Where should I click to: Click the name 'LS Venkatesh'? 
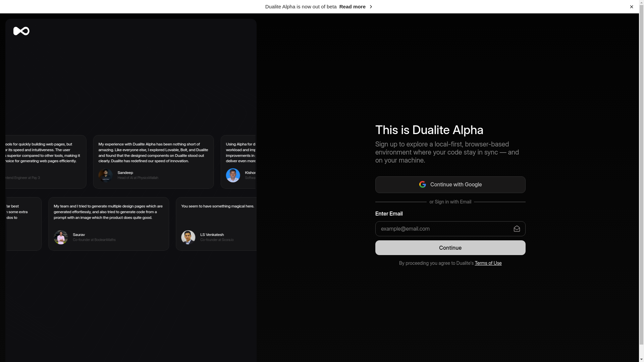(x=212, y=235)
